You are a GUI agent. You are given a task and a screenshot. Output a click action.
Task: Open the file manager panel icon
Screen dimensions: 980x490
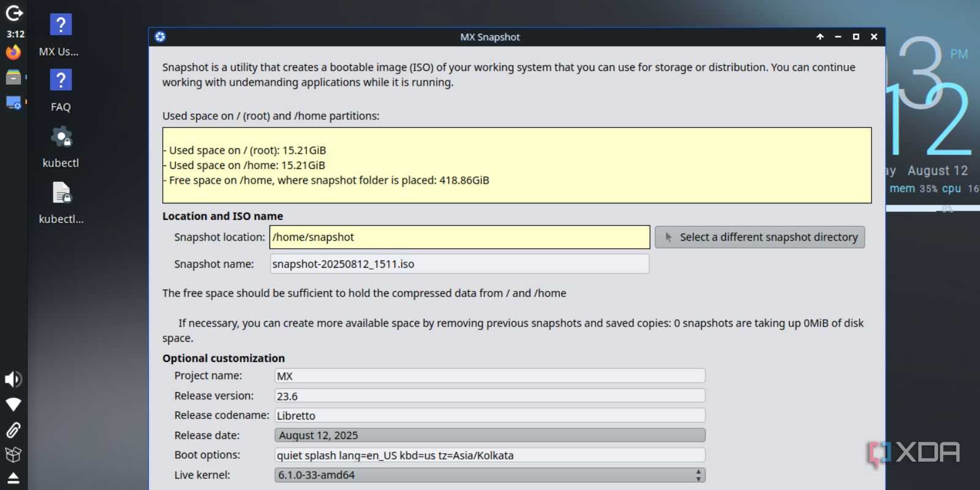(13, 77)
